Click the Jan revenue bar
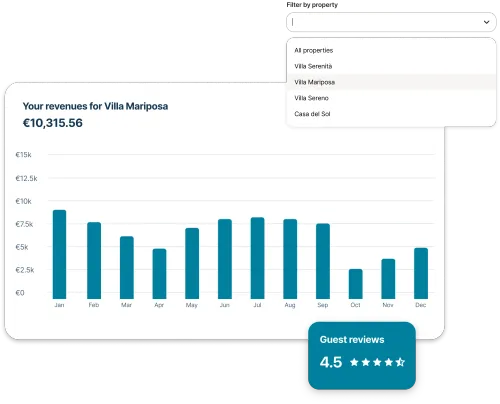Viewport: 500px width, 404px height. (x=59, y=254)
